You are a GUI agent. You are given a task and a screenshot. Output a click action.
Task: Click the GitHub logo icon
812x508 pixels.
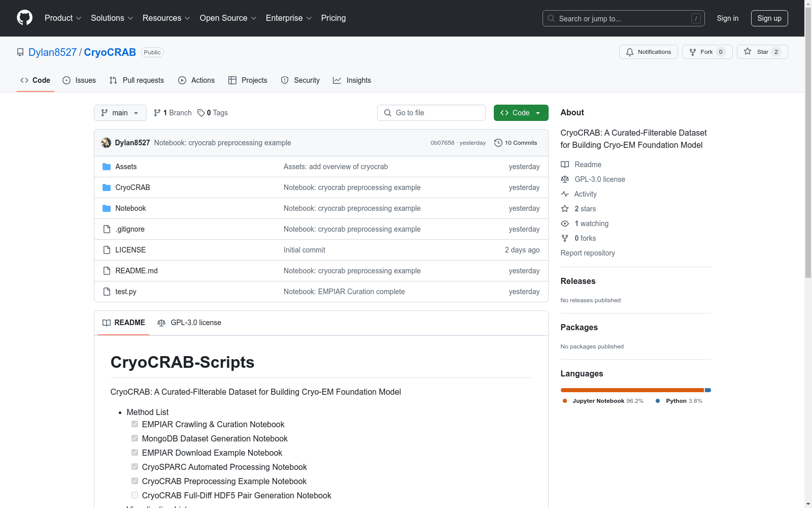24,18
